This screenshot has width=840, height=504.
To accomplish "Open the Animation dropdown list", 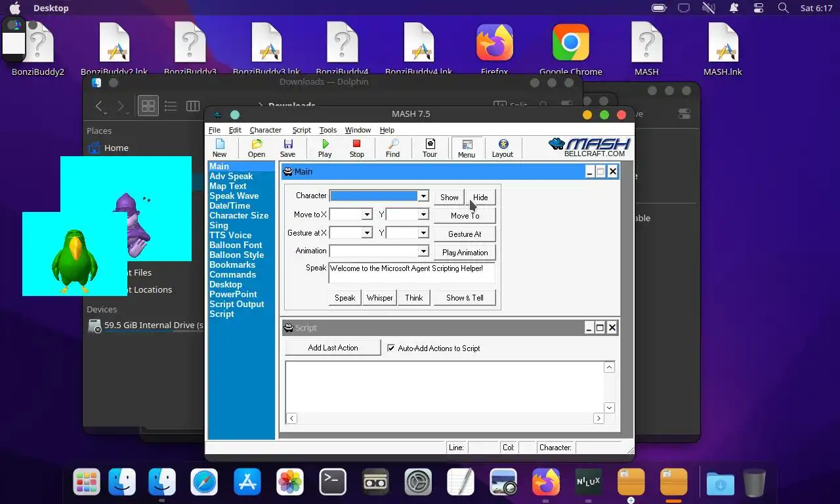I will pos(423,251).
